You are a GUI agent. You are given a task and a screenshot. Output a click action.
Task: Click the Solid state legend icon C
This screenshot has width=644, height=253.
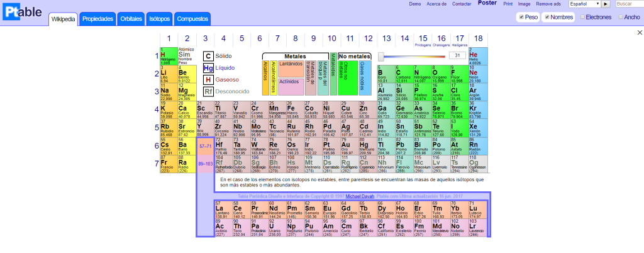[x=208, y=56]
